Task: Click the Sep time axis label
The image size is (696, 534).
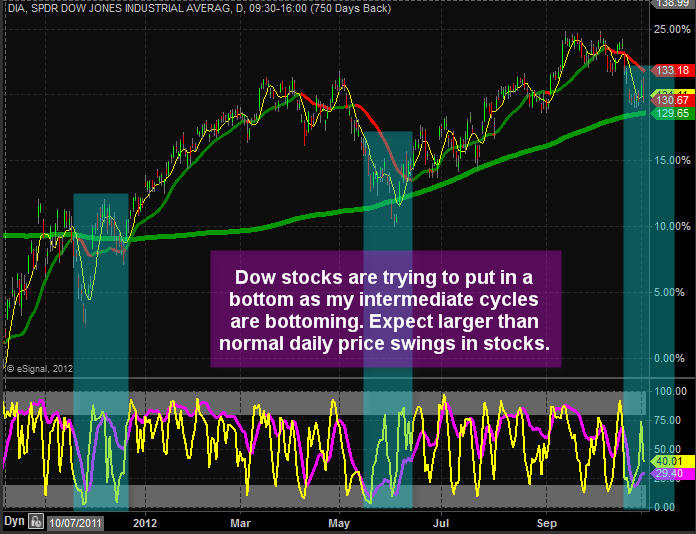Action: pos(546,523)
